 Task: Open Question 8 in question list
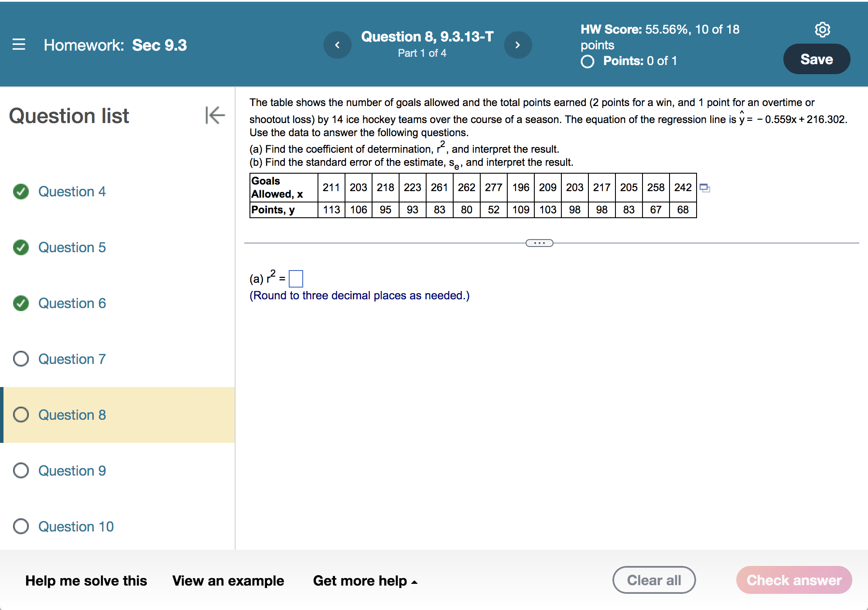click(x=72, y=415)
